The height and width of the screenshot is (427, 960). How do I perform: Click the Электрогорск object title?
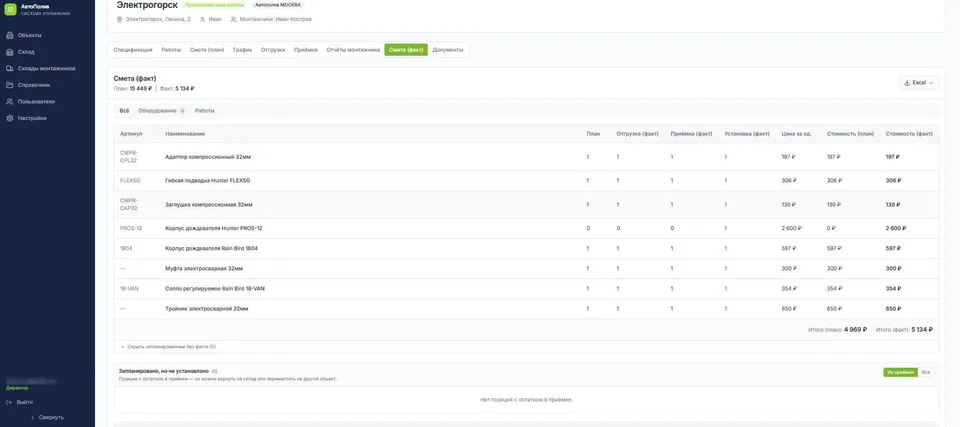(147, 5)
